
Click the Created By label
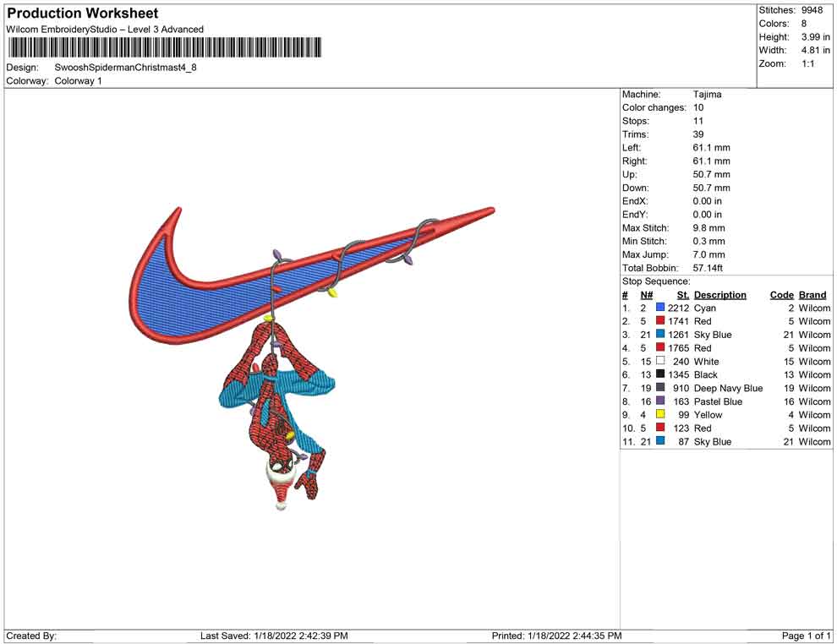click(x=31, y=636)
